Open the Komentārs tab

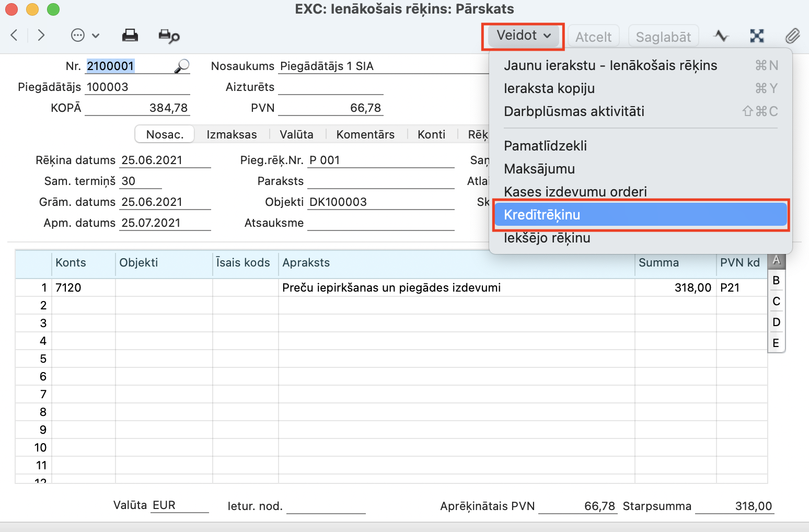[365, 134]
